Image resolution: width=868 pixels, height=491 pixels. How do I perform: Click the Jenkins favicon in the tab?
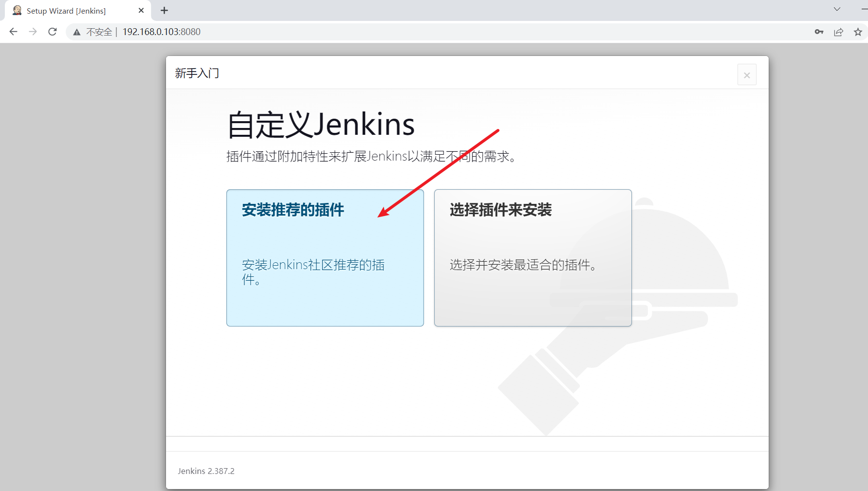[x=17, y=10]
